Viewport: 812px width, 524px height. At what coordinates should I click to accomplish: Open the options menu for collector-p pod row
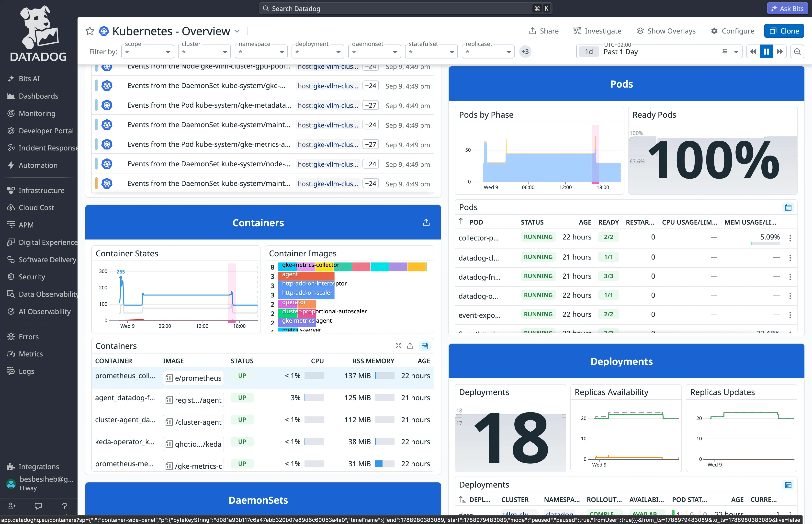[790, 238]
